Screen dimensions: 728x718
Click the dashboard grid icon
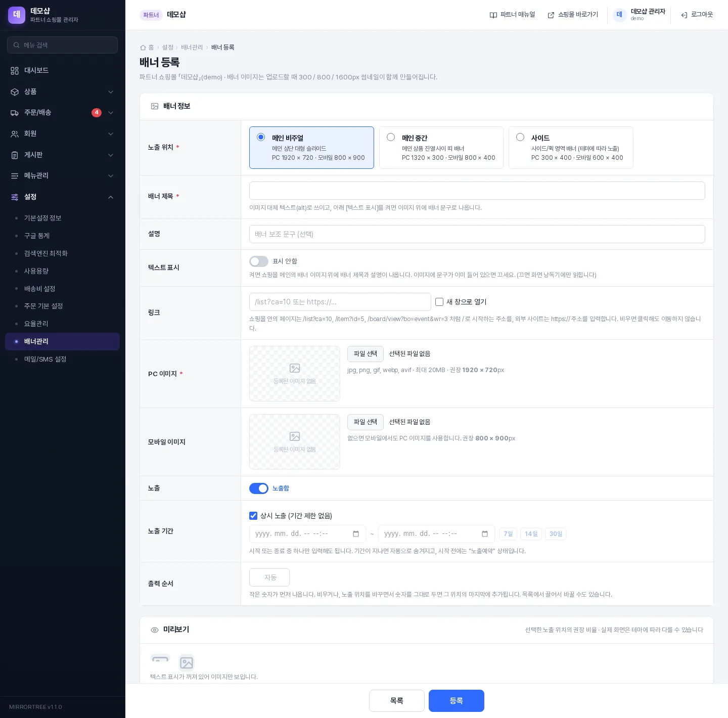(x=15, y=71)
